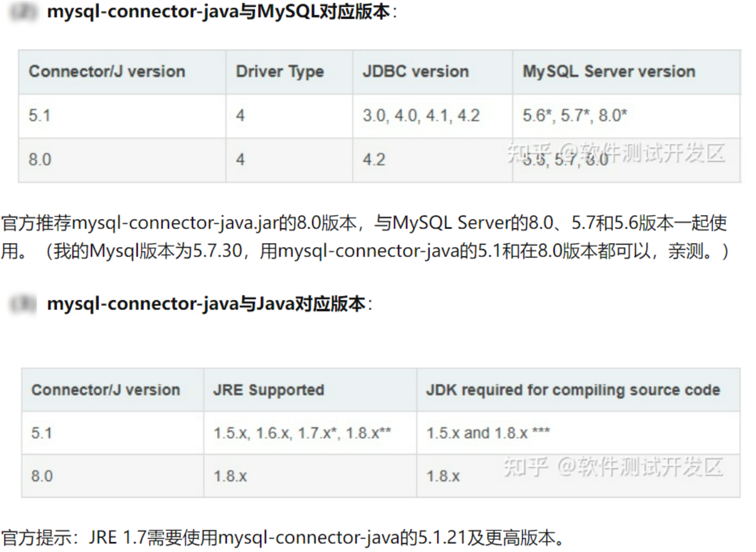Select the 3.0, 4.0, 4.1, 4.2 cell
This screenshot has width=756, height=552.
click(x=421, y=115)
